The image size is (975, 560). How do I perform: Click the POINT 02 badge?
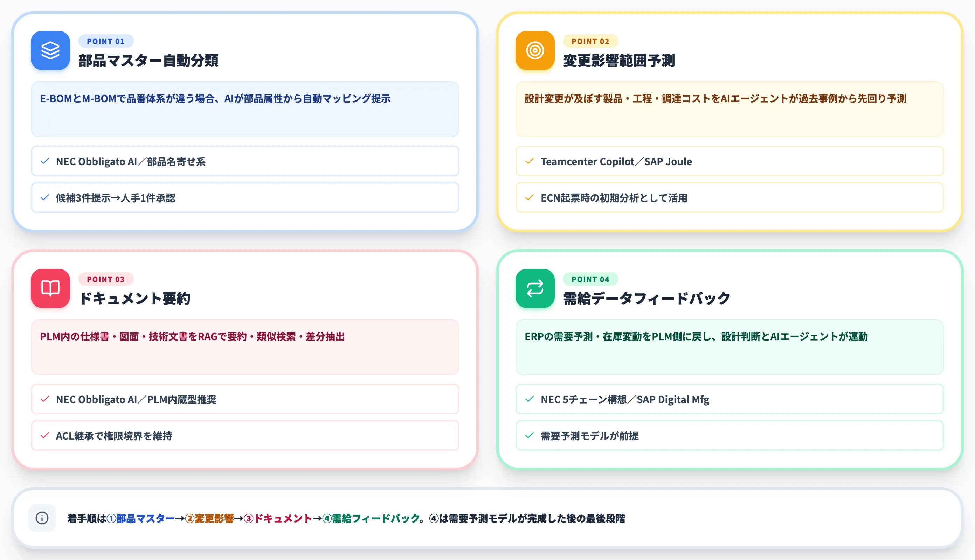590,41
